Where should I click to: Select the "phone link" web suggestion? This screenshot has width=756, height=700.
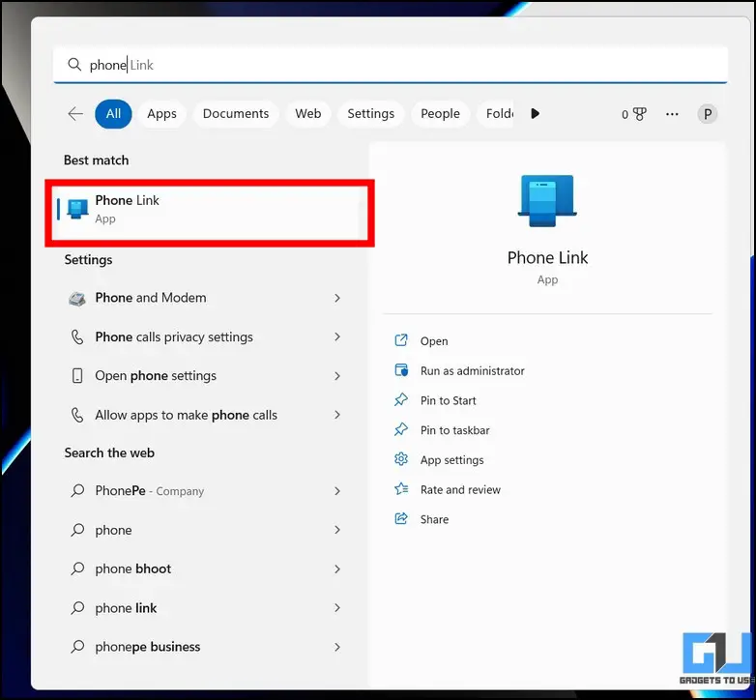coord(204,608)
